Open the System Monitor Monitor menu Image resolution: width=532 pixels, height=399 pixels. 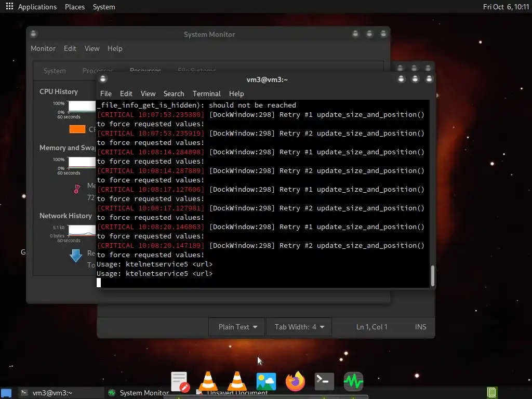43,48
